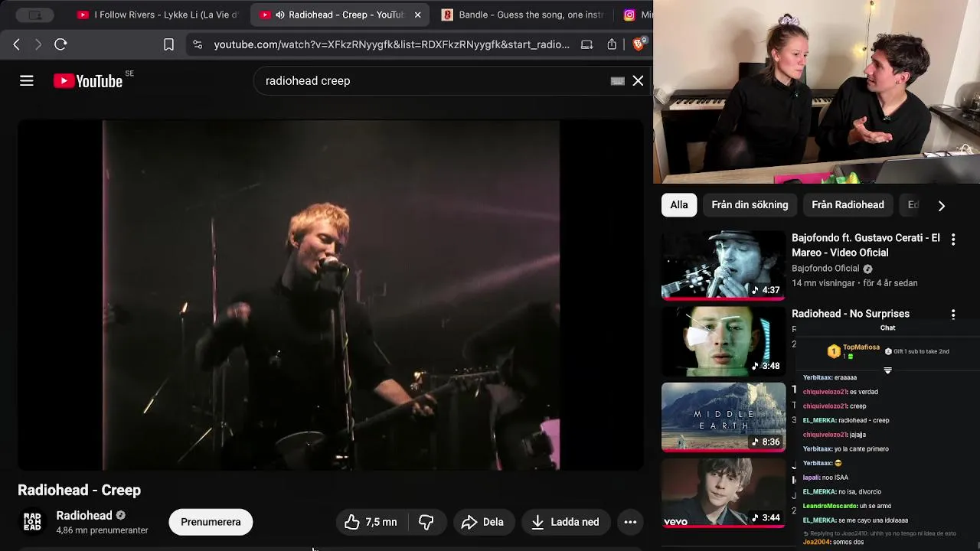This screenshot has height=551, width=980.
Task: Open the Radiohead channel name link
Action: [x=84, y=515]
